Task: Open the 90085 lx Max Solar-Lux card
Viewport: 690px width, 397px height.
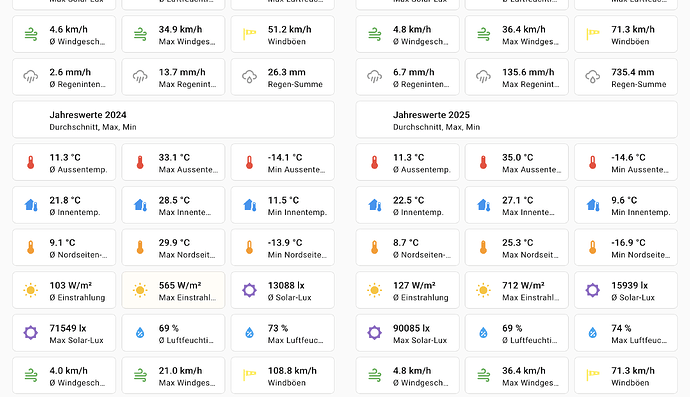Action: coord(407,333)
